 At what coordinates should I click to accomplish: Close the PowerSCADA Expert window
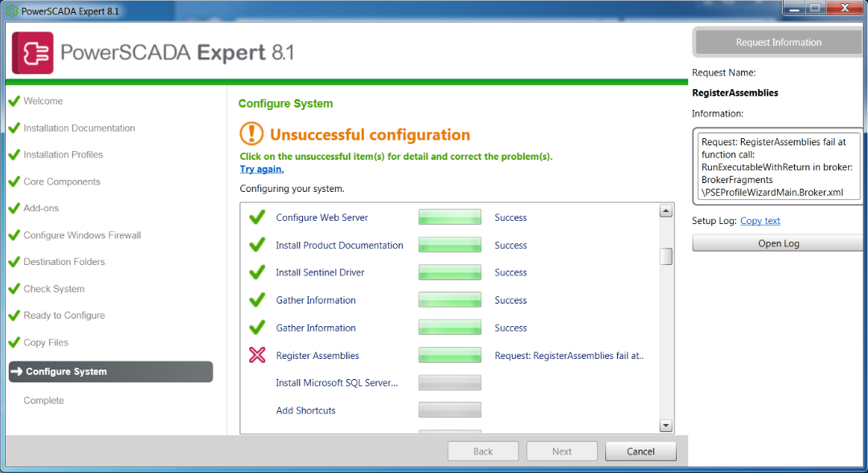coord(845,8)
